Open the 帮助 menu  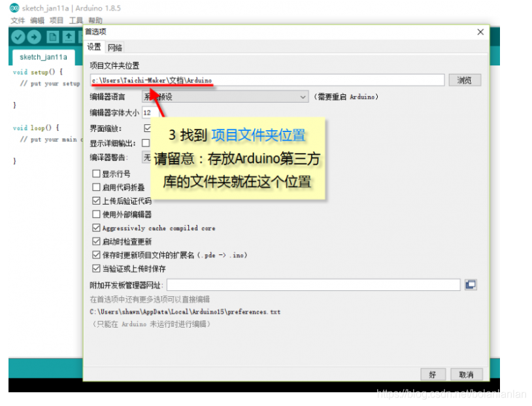point(95,20)
